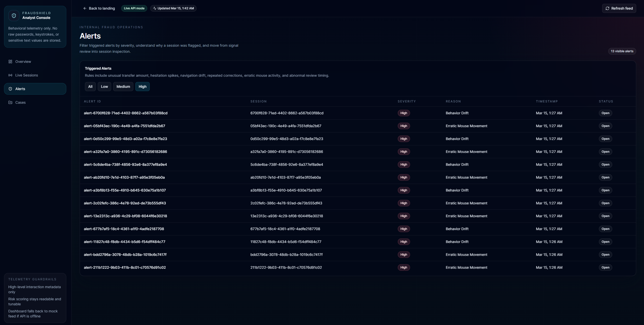Image resolution: width=644 pixels, height=325 pixels.
Task: Click the Alerts shield icon in sidebar
Action: point(10,89)
